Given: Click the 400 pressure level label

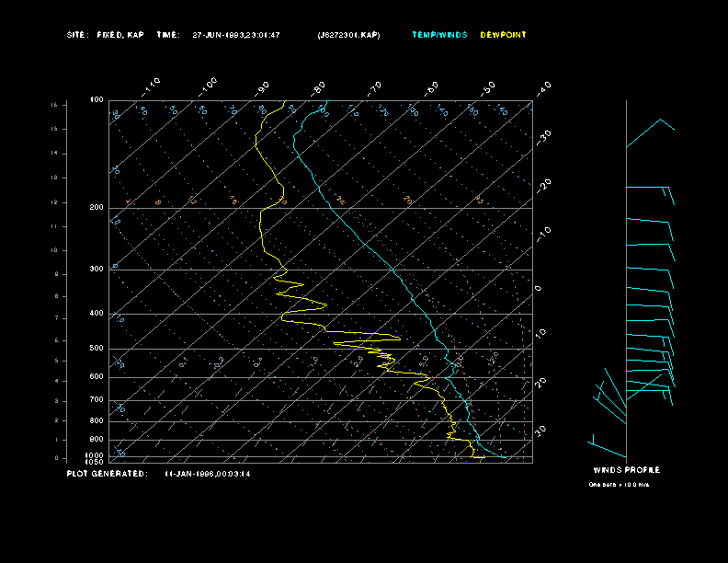Looking at the screenshot, I should point(97,314).
